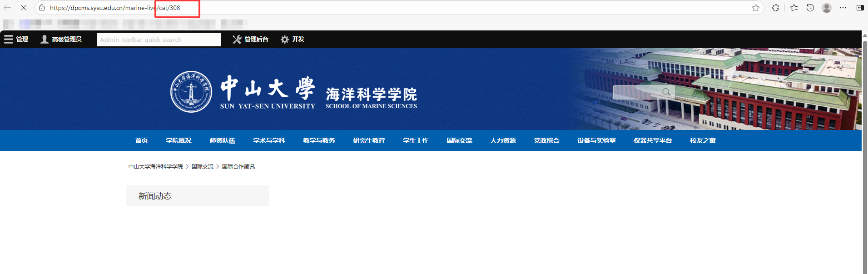868x274 pixels.
Task: Go to 首页 in the navigation bar
Action: (x=141, y=140)
